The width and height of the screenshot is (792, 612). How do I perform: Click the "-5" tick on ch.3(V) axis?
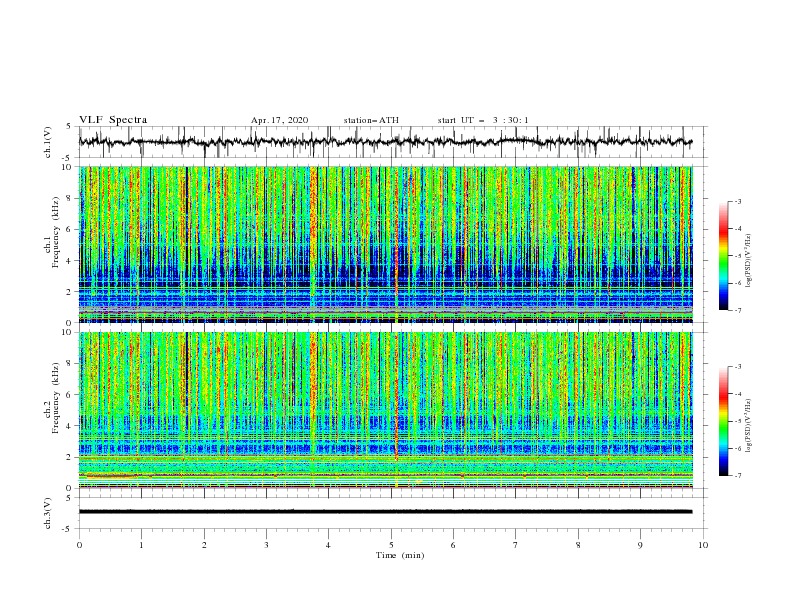click(68, 529)
